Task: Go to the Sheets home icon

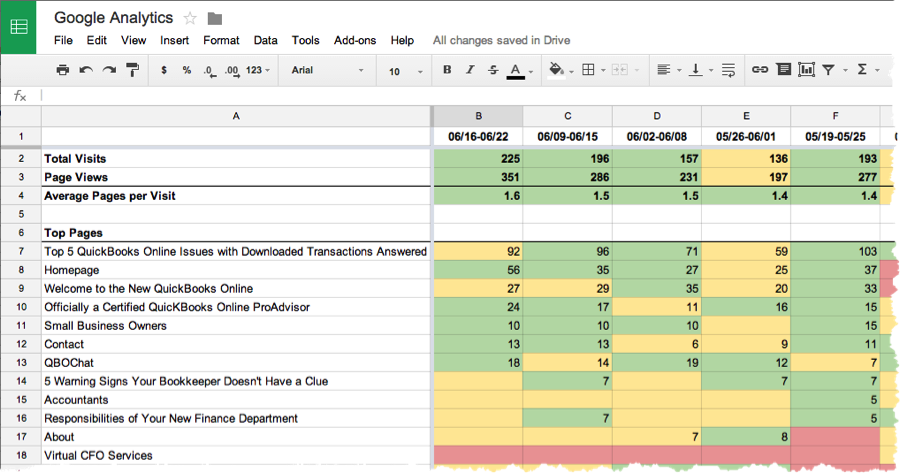Action: tap(18, 27)
